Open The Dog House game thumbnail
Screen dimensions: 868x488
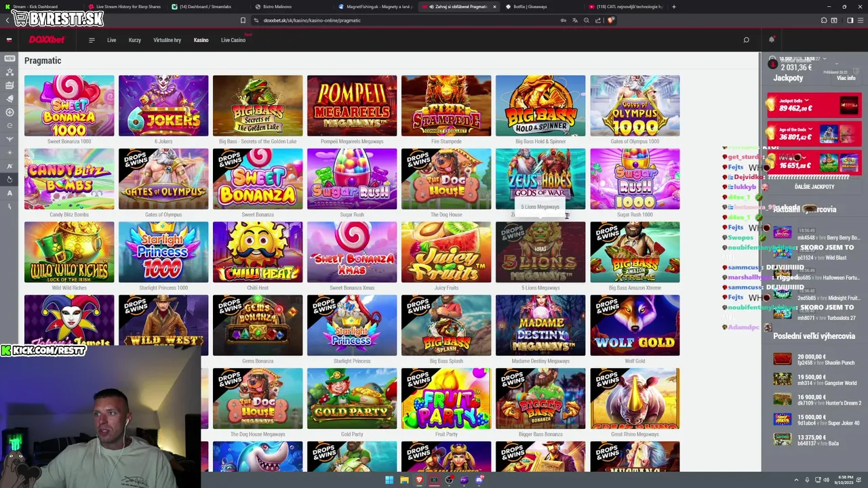tap(446, 179)
